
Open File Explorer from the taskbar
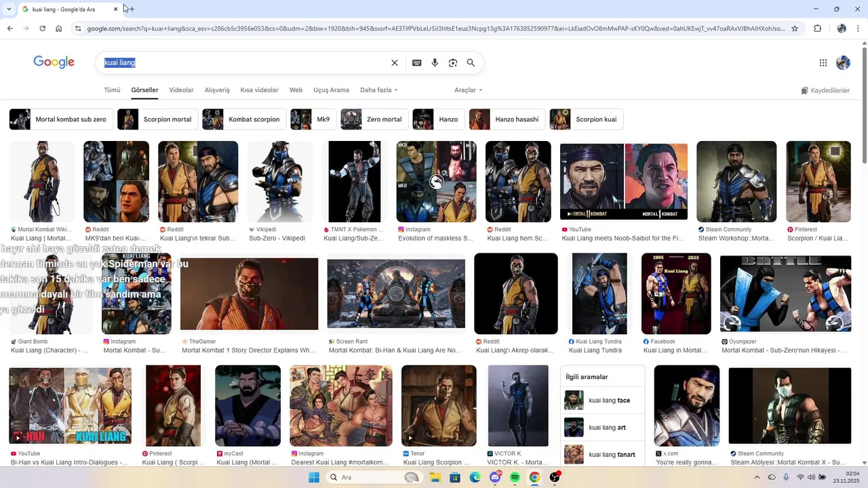435,477
